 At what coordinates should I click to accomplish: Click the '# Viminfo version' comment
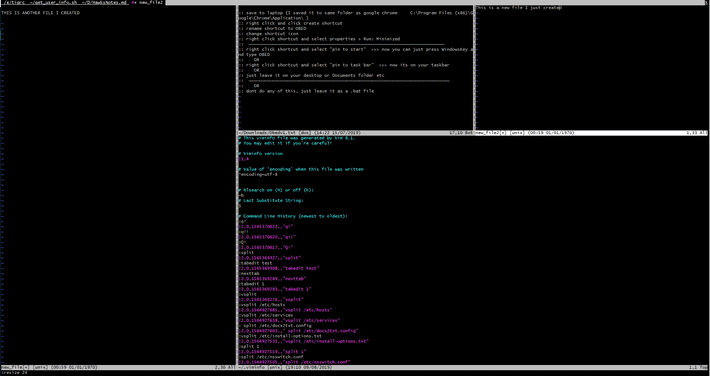261,154
